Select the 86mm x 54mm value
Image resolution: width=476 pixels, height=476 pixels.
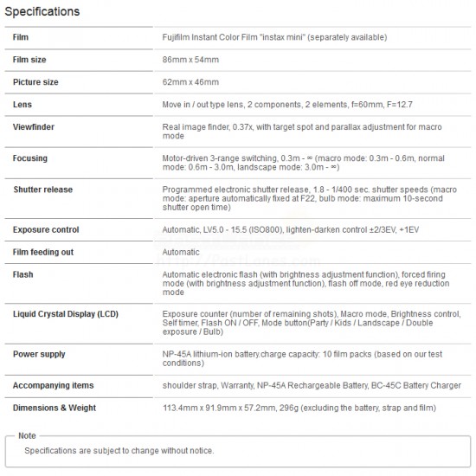point(190,60)
